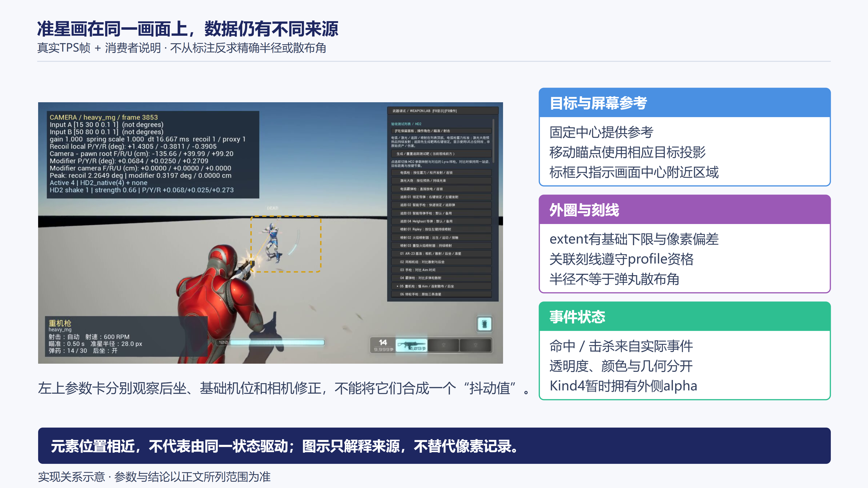Click reserve ammo count 9,999
This screenshot has height=488, width=868.
point(384,350)
